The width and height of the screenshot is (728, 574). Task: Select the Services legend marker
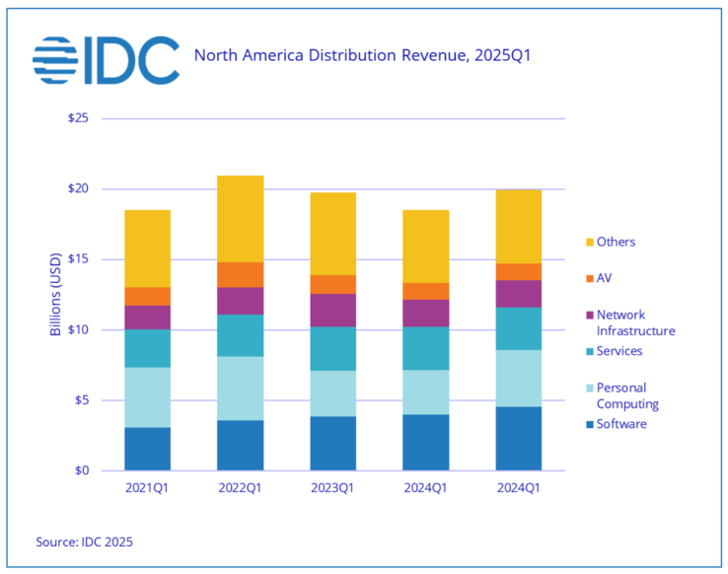tap(589, 352)
